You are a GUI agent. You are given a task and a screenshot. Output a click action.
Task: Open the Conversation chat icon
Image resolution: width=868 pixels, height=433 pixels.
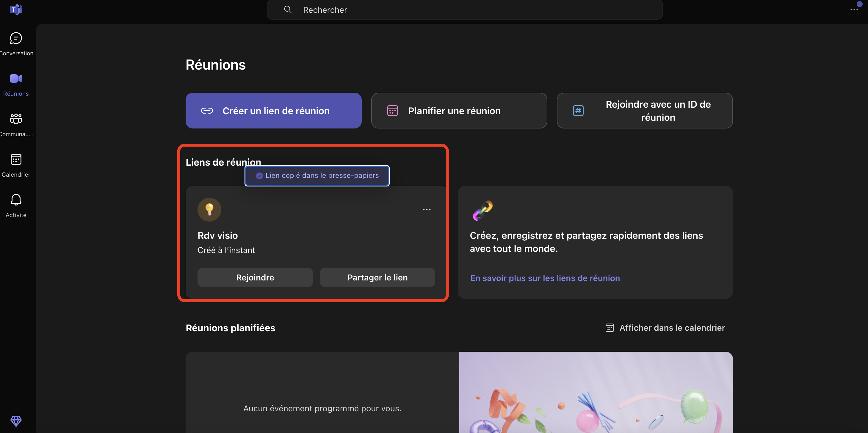tap(16, 38)
